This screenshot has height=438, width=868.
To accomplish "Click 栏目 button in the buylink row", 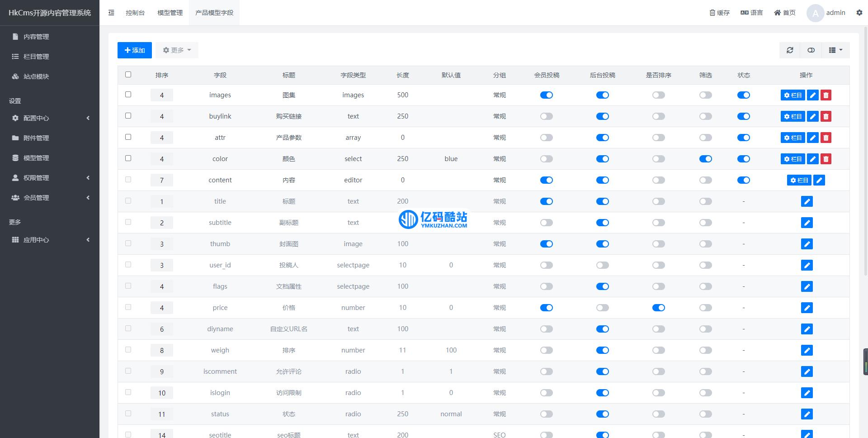I will point(793,116).
